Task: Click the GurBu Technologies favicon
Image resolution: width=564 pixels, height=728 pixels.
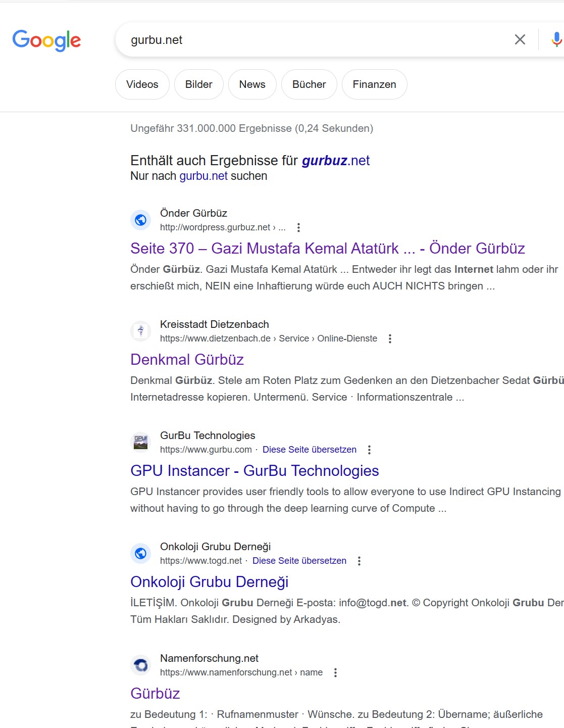Action: point(141,442)
